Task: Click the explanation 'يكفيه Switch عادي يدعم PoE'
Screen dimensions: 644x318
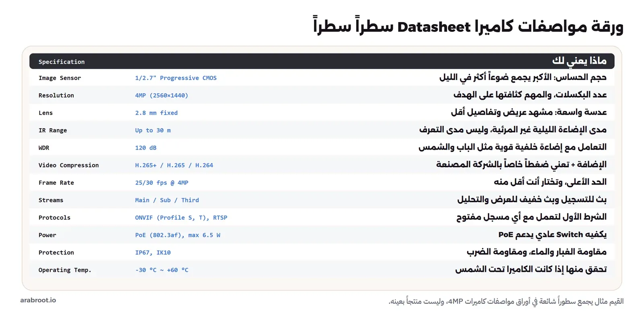Action: coord(552,235)
